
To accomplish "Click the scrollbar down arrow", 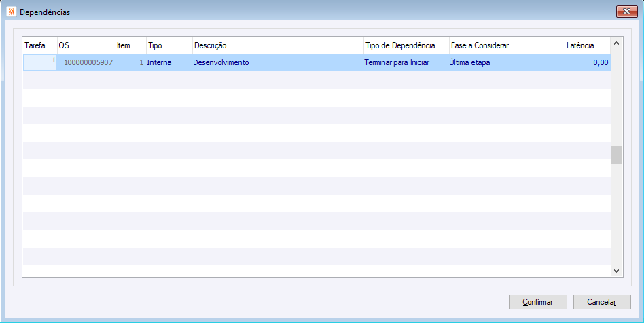I will (x=616, y=271).
